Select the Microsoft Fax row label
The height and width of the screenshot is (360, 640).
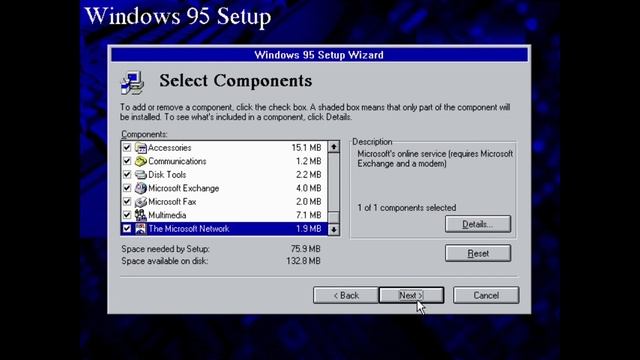click(172, 202)
